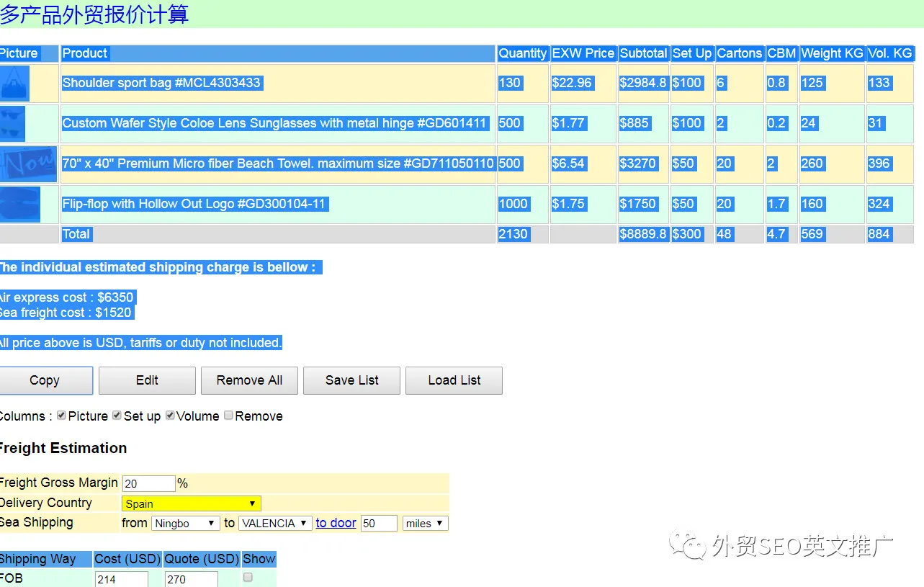This screenshot has width=924, height=587.
Task: Follow the 'to door' link
Action: [336, 523]
